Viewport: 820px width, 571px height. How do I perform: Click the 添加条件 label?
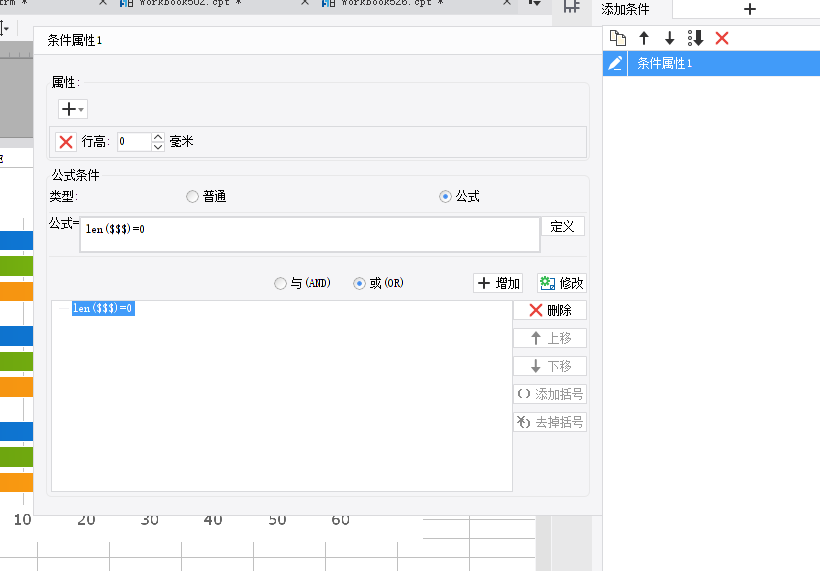point(625,9)
